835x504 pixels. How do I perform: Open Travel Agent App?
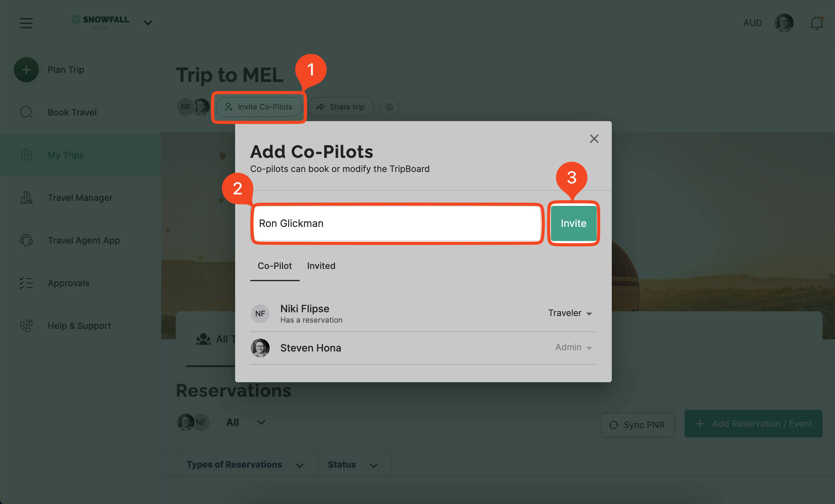[84, 240]
